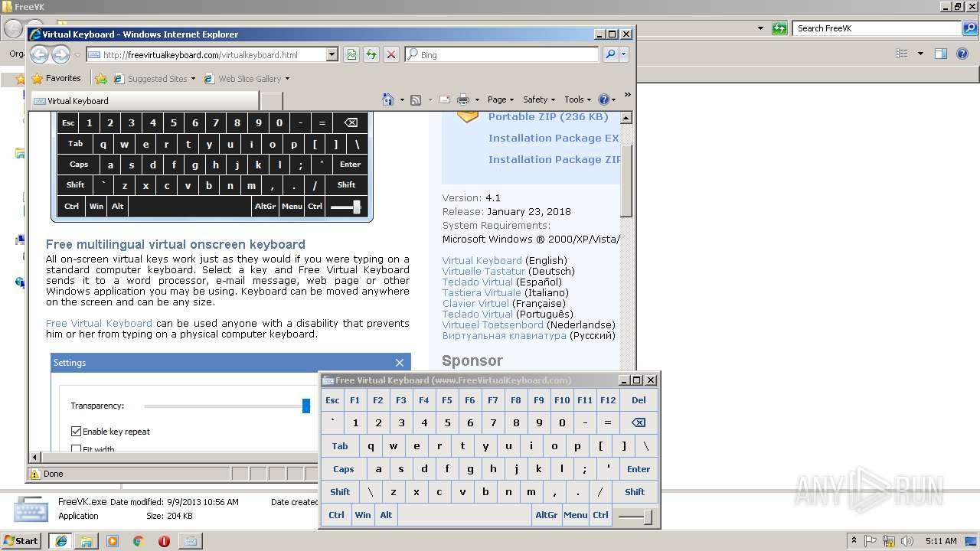Click the green refresh icon in Explorer address bar

pyautogui.click(x=779, y=28)
